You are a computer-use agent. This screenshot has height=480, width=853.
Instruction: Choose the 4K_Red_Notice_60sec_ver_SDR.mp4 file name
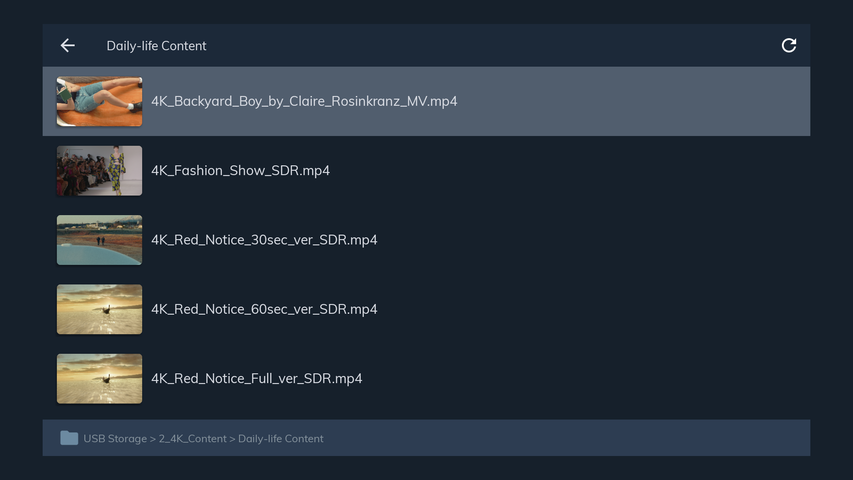(264, 309)
